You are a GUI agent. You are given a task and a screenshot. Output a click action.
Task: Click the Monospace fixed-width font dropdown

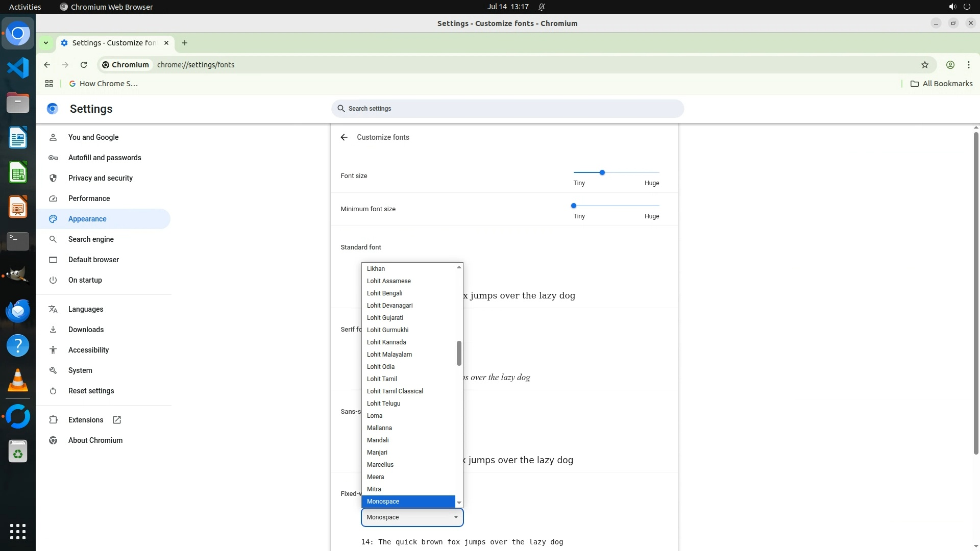pyautogui.click(x=412, y=517)
